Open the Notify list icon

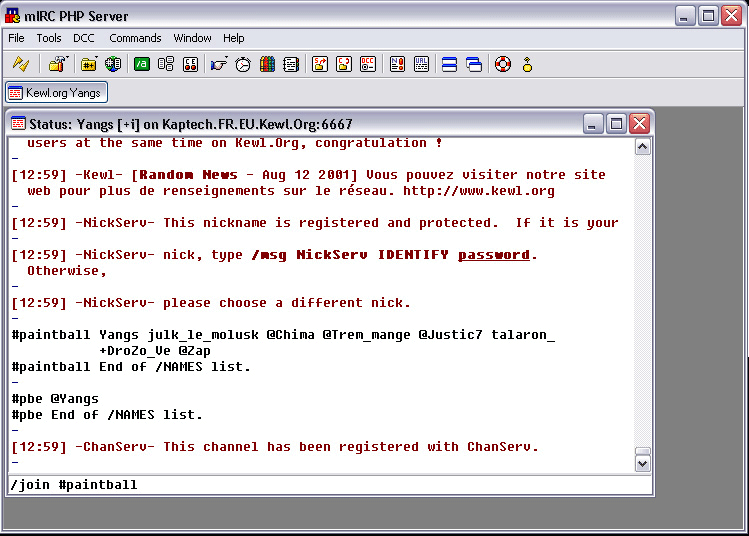397,64
